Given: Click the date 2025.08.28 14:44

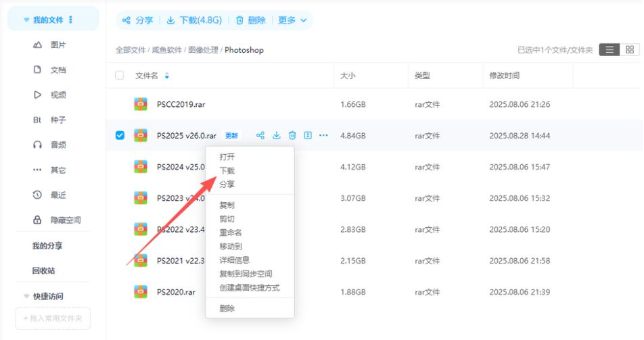Looking at the screenshot, I should (x=520, y=135).
